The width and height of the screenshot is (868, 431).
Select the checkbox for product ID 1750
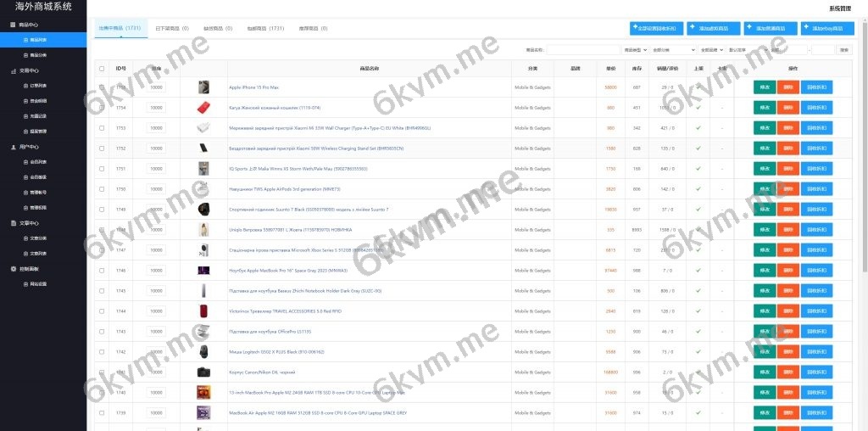pos(102,189)
